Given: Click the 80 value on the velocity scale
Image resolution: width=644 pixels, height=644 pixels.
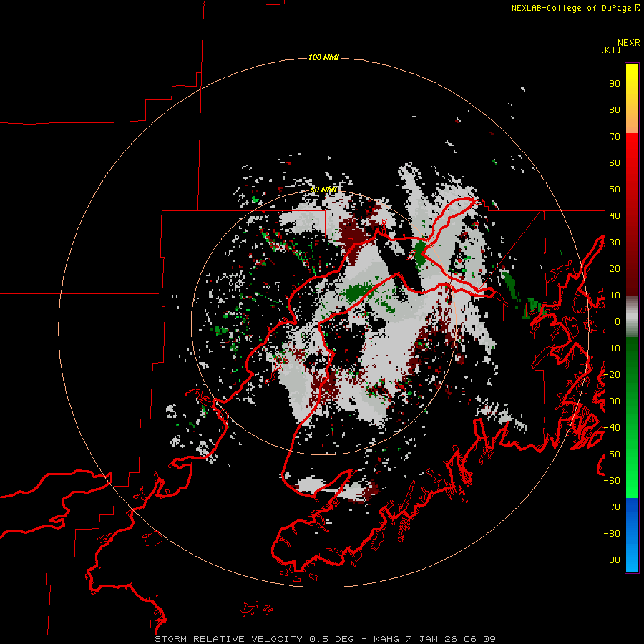Looking at the screenshot, I should click(x=615, y=109).
